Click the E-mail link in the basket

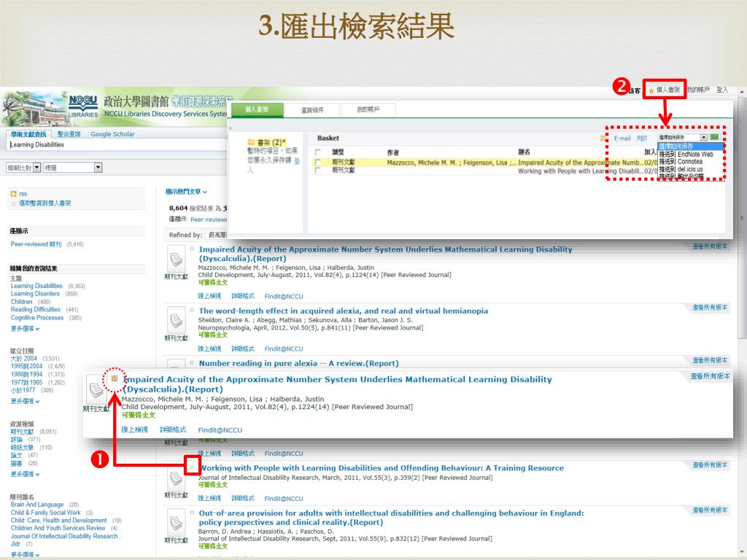pos(622,138)
